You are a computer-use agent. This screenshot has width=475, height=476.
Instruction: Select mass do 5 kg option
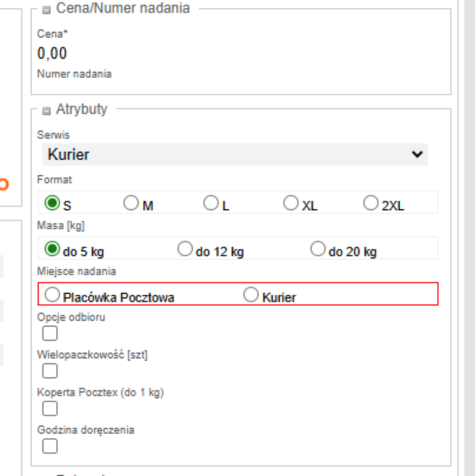(x=52, y=249)
